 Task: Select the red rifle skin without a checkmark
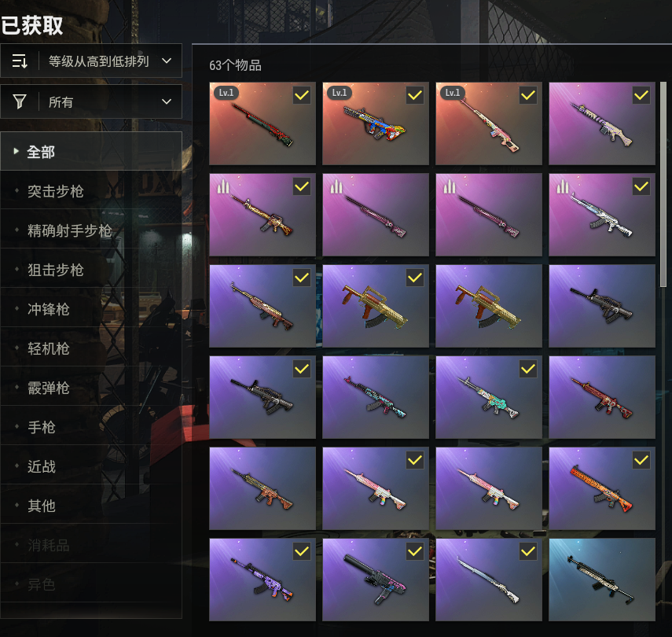602,397
